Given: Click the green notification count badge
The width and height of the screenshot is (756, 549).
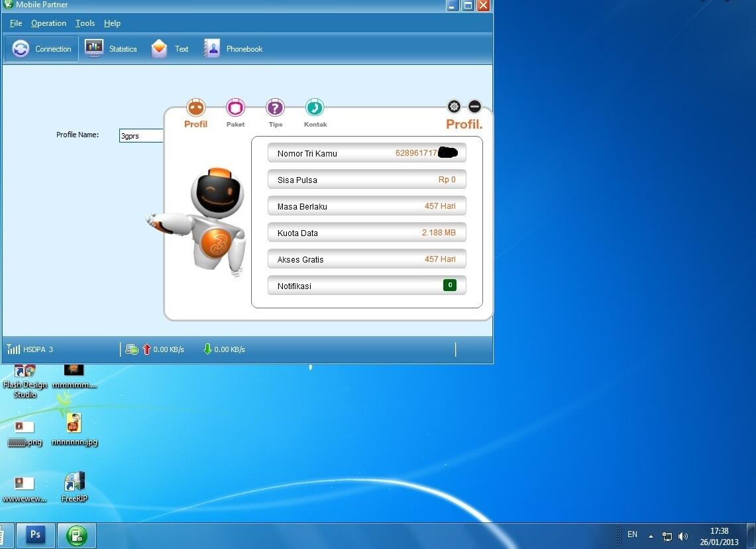Looking at the screenshot, I should pyautogui.click(x=450, y=285).
